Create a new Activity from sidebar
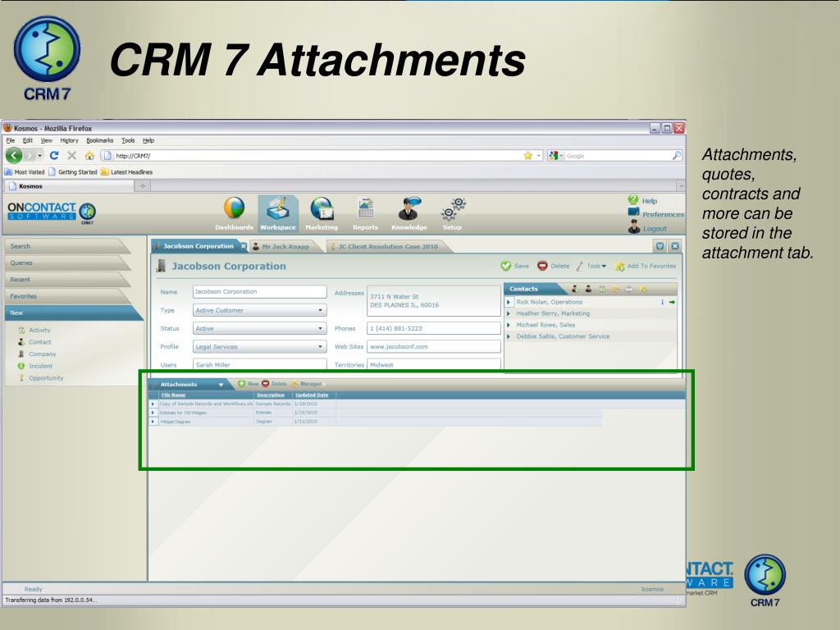Image resolution: width=840 pixels, height=630 pixels. (x=39, y=330)
